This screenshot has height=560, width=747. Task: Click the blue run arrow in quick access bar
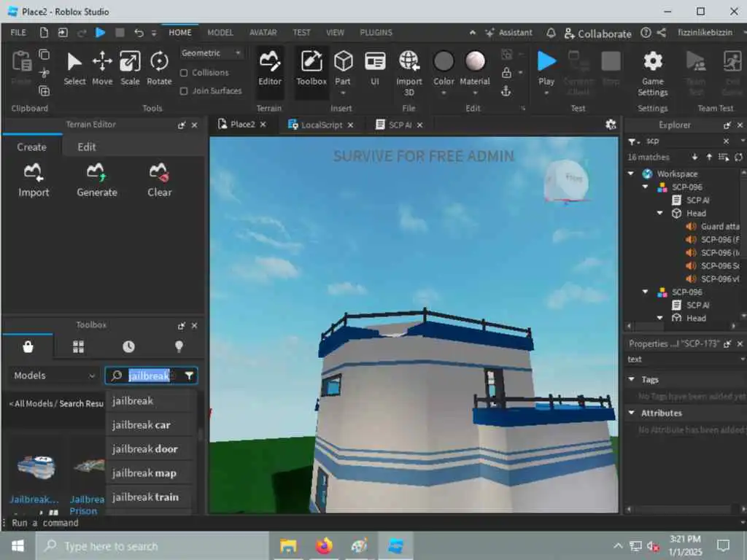point(100,32)
